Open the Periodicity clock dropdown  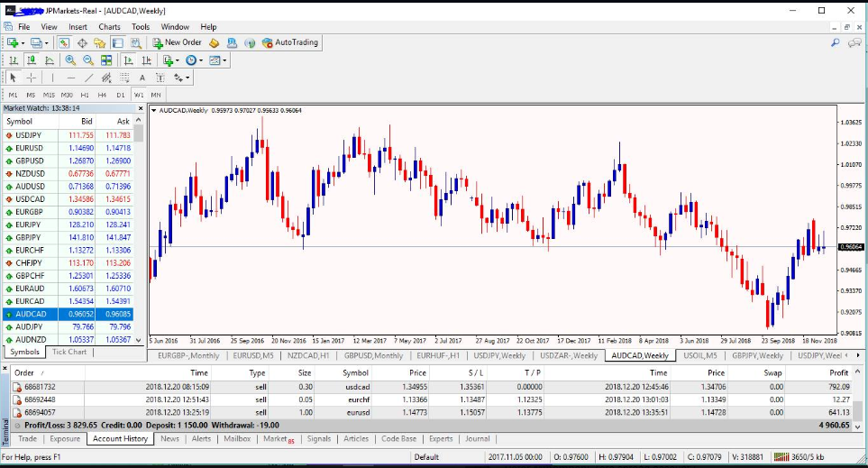[194, 60]
